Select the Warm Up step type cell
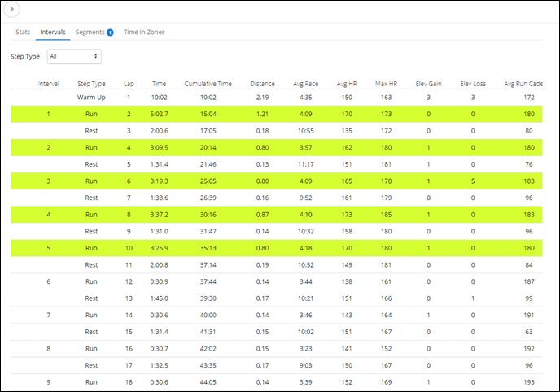Screen dimensions: 560x392 pyautogui.click(x=91, y=98)
